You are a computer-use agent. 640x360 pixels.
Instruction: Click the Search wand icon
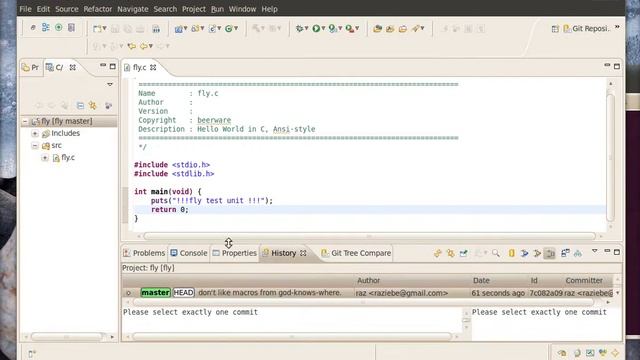pos(416,29)
